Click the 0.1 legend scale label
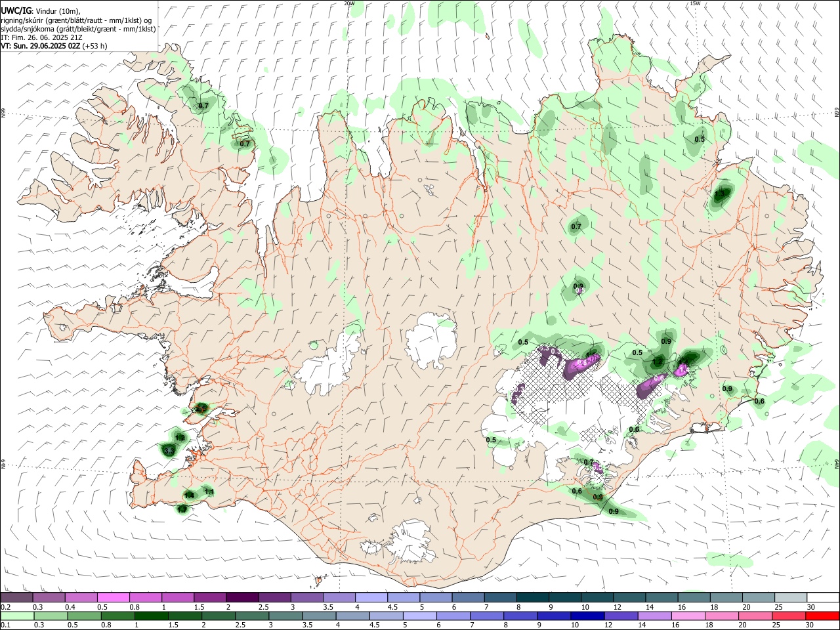The height and width of the screenshot is (630, 840). click(6, 625)
